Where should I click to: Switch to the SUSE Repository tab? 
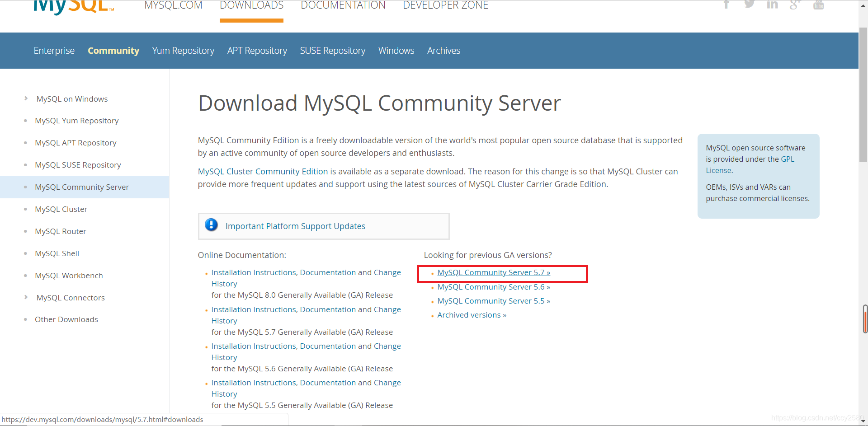point(333,51)
